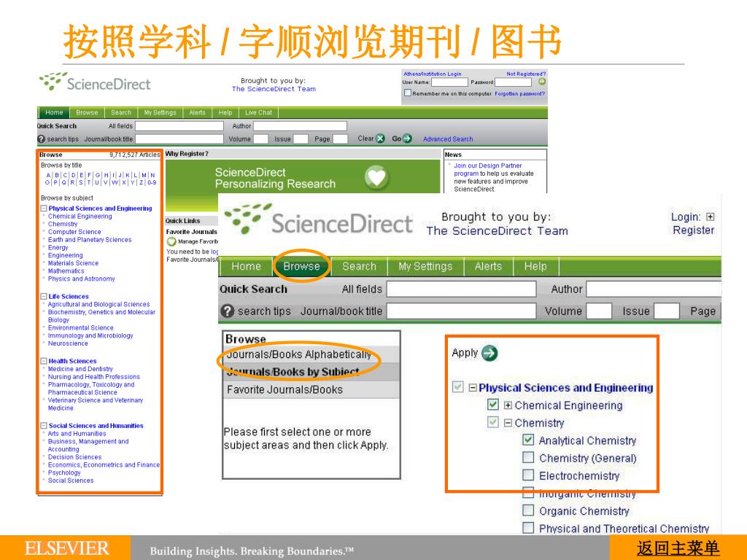Open Live Chat tab in small navigation bar
Viewport: 747px width, 560px height.
pyautogui.click(x=259, y=112)
